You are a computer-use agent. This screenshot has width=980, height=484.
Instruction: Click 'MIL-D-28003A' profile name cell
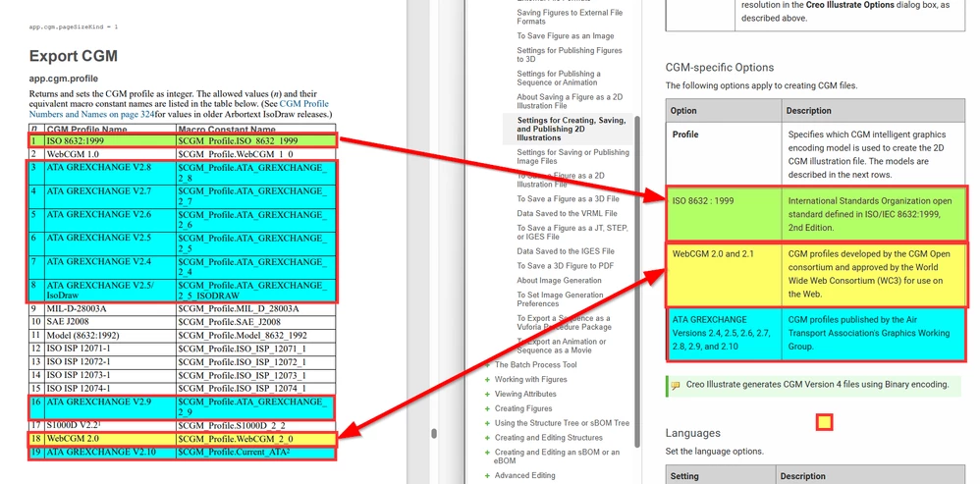[110, 308]
